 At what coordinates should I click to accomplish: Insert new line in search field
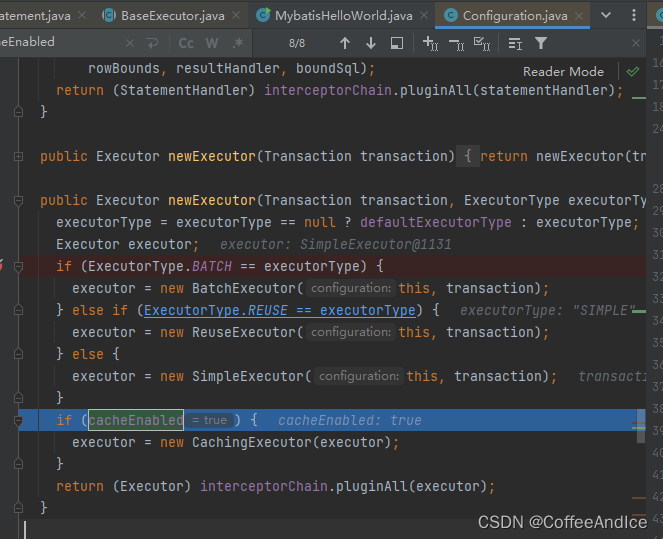pyautogui.click(x=152, y=43)
